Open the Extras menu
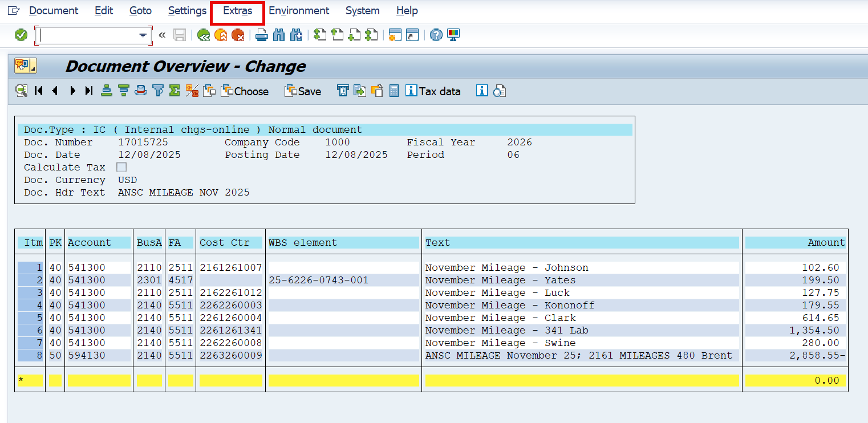 [x=237, y=10]
